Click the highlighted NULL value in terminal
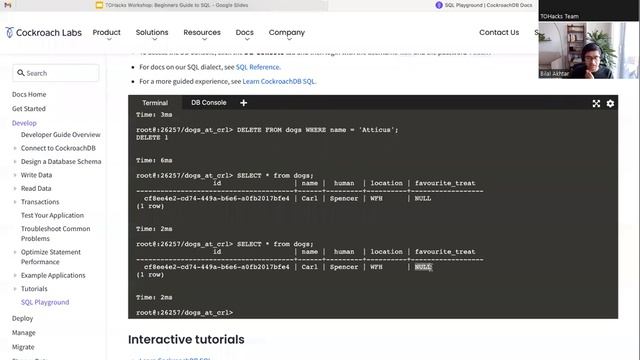This screenshot has width=640, height=360. tap(423, 267)
